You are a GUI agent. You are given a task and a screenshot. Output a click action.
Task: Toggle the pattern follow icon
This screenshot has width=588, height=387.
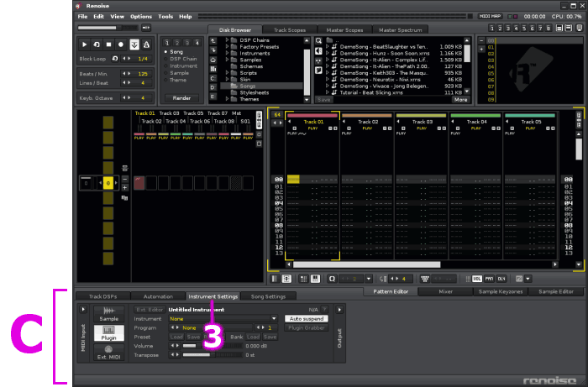pos(134,44)
